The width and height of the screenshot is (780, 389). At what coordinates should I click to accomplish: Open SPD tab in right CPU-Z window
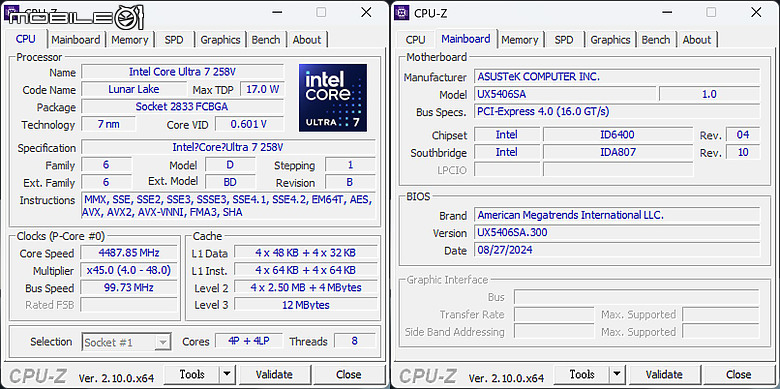564,40
